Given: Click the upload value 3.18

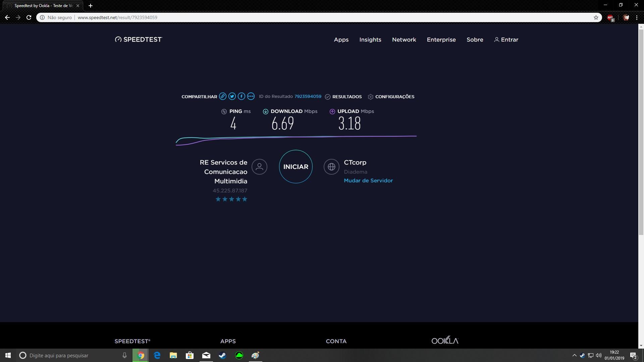Looking at the screenshot, I should (350, 124).
